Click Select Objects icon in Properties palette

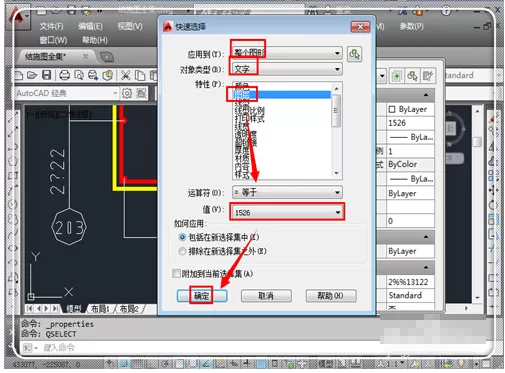pos(412,76)
